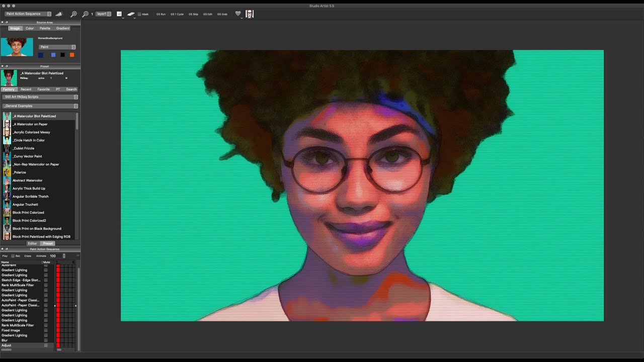
Task: Open the Paint Action Sequence mode dropdown
Action: [28, 14]
